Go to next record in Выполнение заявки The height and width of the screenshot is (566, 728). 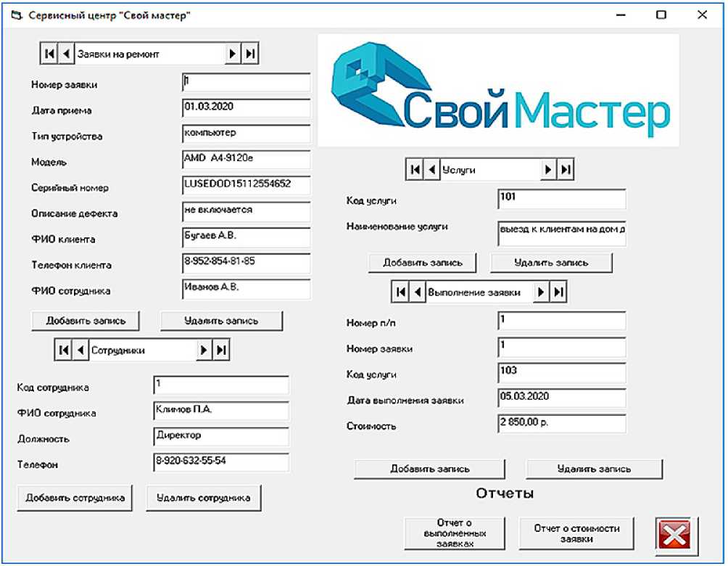click(x=541, y=292)
